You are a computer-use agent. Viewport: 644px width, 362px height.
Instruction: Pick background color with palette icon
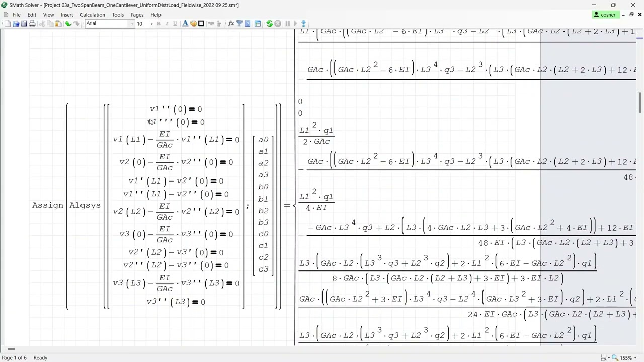(x=193, y=24)
